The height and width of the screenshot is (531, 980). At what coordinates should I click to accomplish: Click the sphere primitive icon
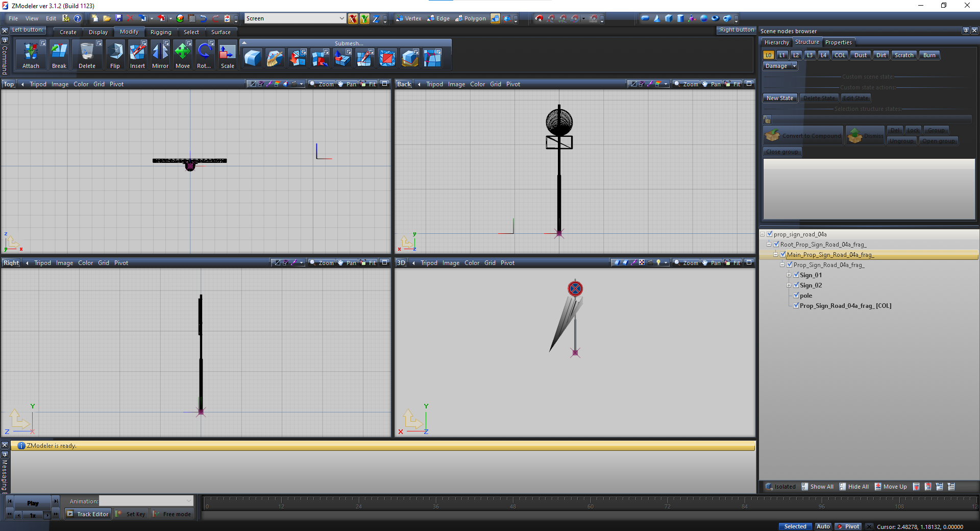704,18
